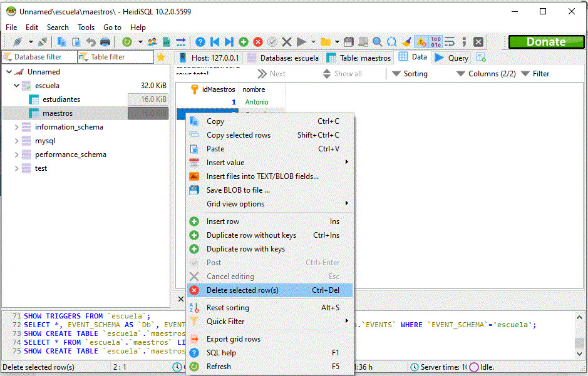Choose Copy selected rows in context menu
Image resolution: width=588 pixels, height=376 pixels.
click(x=270, y=135)
